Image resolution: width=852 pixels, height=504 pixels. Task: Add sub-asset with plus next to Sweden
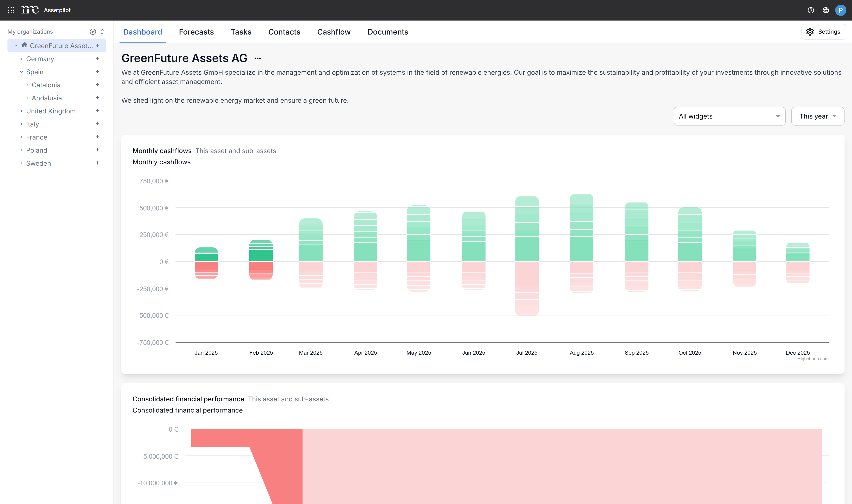click(x=98, y=163)
